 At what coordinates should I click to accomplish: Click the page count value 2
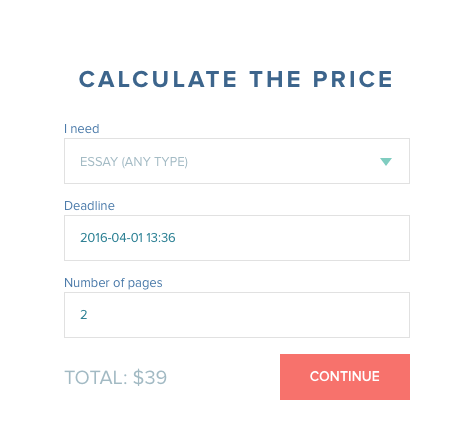point(84,315)
